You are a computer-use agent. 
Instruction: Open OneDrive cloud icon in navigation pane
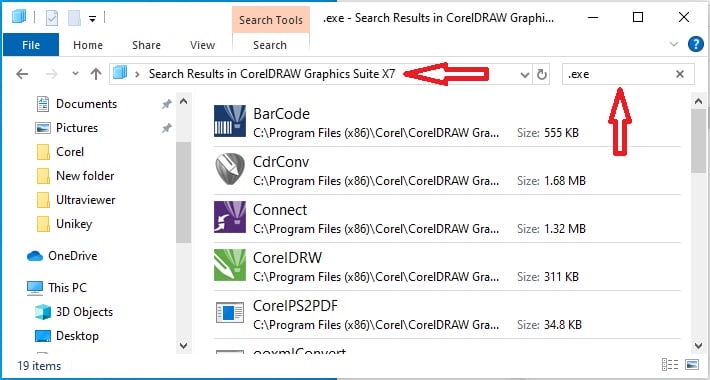point(35,256)
